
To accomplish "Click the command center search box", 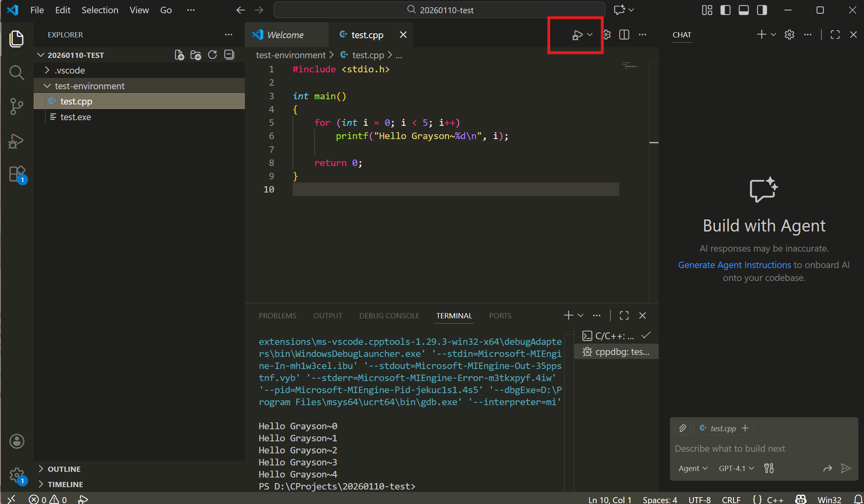I will [439, 10].
